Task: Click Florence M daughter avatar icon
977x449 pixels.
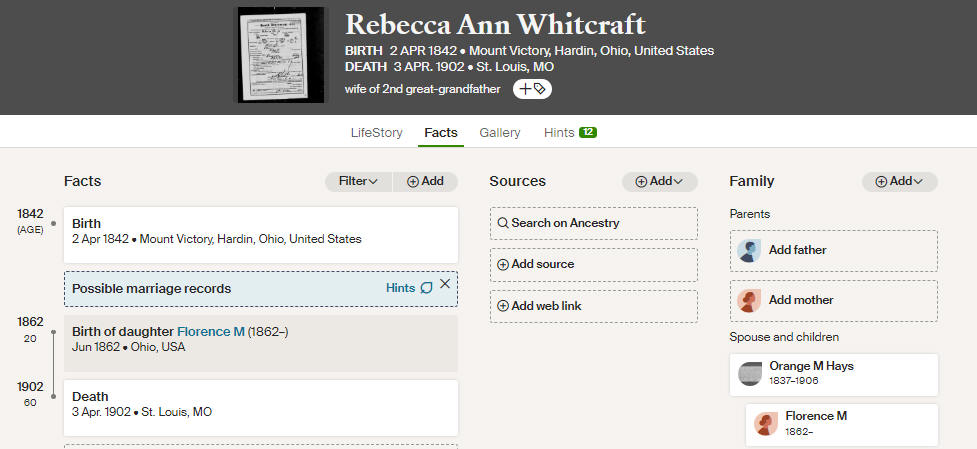Action: [766, 423]
